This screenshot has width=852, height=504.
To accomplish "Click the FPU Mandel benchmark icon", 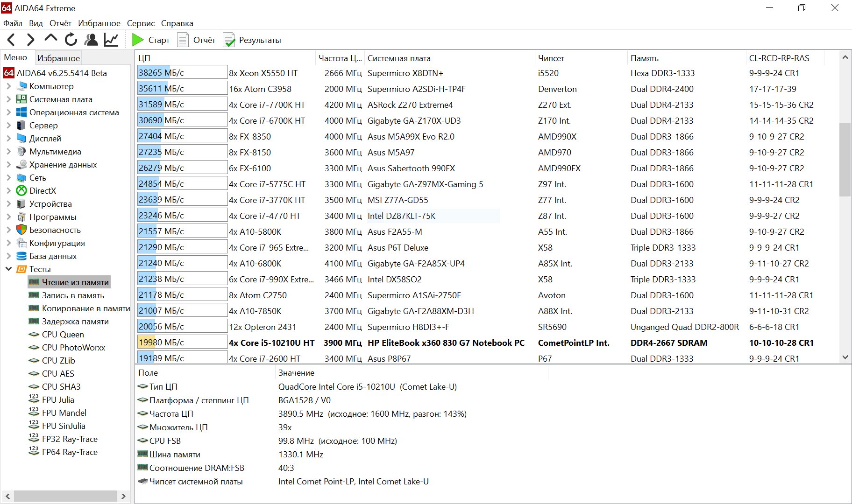I will (x=34, y=413).
